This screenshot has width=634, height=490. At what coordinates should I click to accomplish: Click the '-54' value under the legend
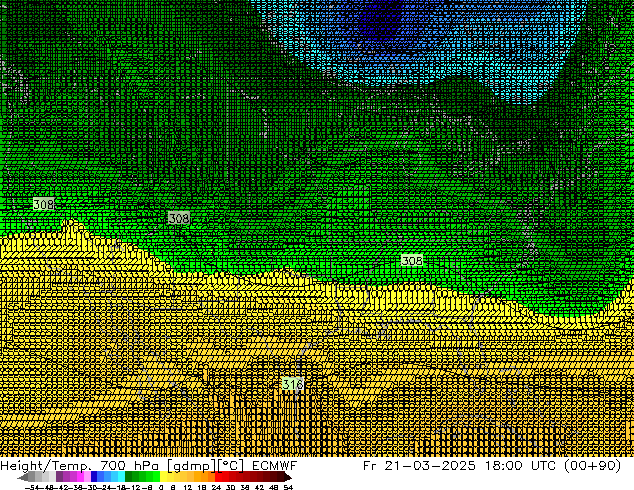[x=32, y=487]
